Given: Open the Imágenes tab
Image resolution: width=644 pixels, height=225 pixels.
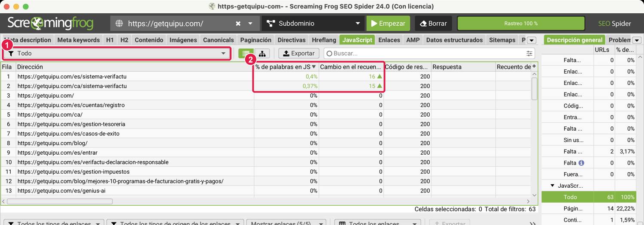Looking at the screenshot, I should pos(183,40).
